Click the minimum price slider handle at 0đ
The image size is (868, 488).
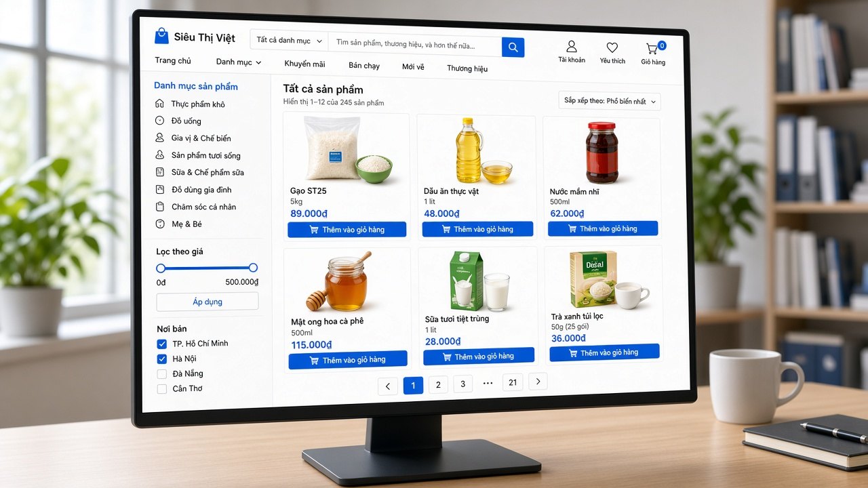point(161,268)
